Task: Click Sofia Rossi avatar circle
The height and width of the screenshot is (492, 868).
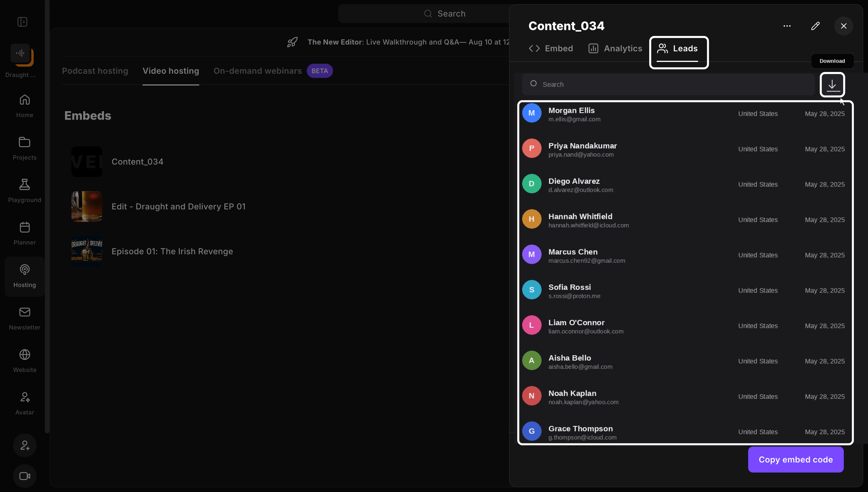Action: click(531, 290)
